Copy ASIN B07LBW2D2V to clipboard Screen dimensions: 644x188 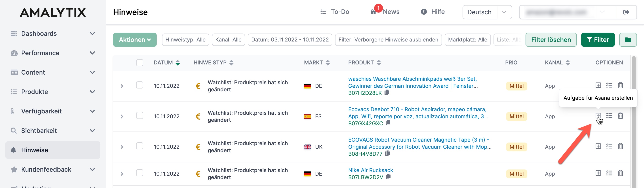pyautogui.click(x=388, y=177)
